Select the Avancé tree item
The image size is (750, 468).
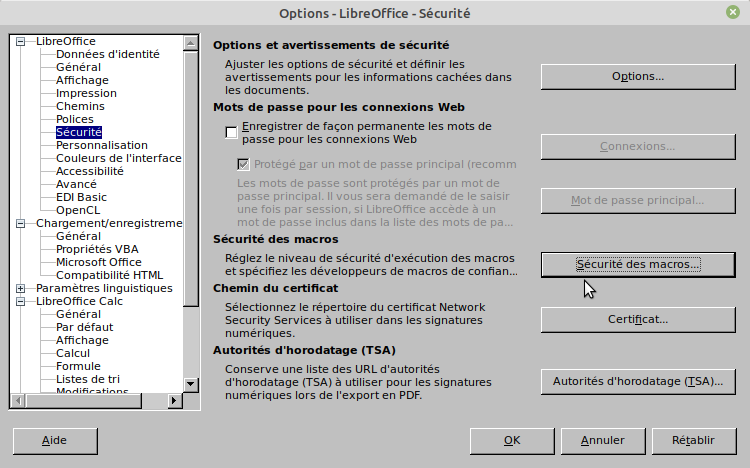(77, 184)
